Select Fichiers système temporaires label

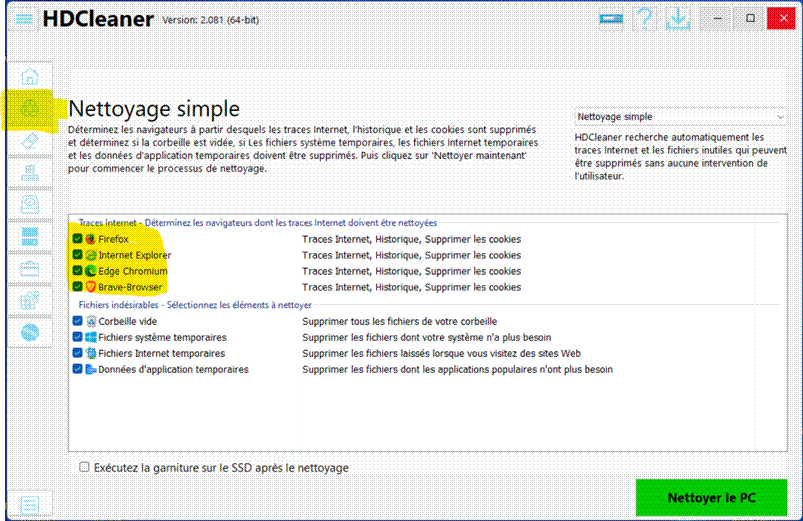(x=162, y=337)
